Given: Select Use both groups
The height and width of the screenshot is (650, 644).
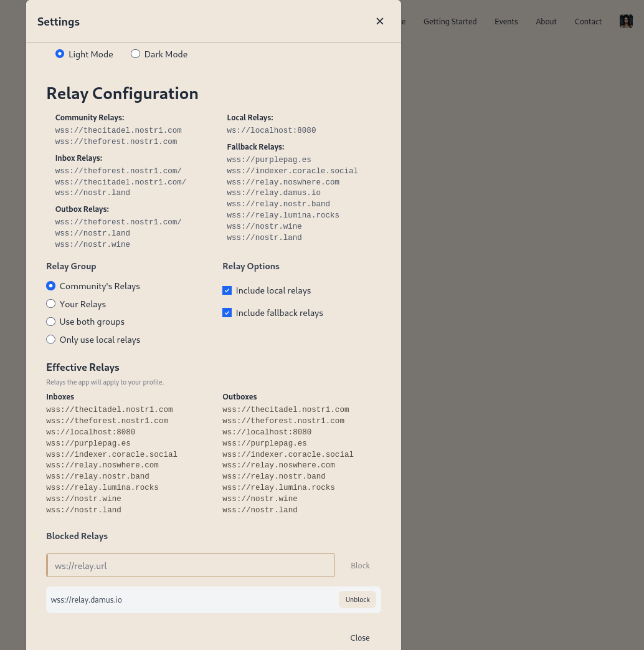Looking at the screenshot, I should (x=50, y=322).
